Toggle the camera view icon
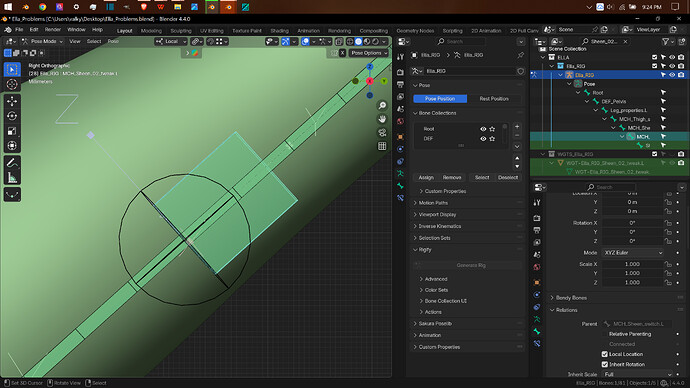 pos(382,132)
